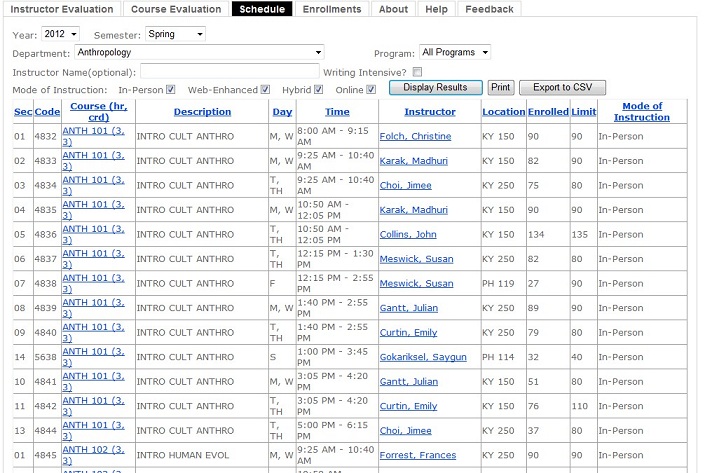The image size is (705, 473).
Task: Open the ANTH 102 course link
Action: click(93, 455)
